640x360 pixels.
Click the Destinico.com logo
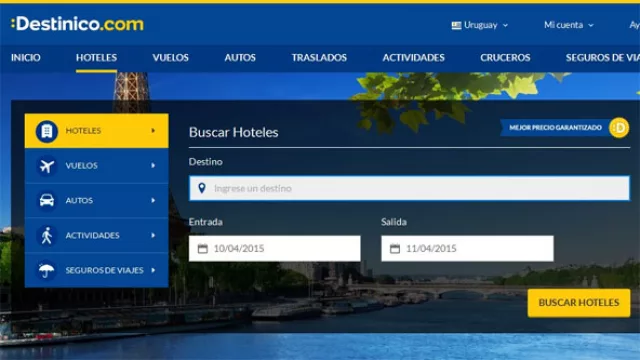pos(78,24)
